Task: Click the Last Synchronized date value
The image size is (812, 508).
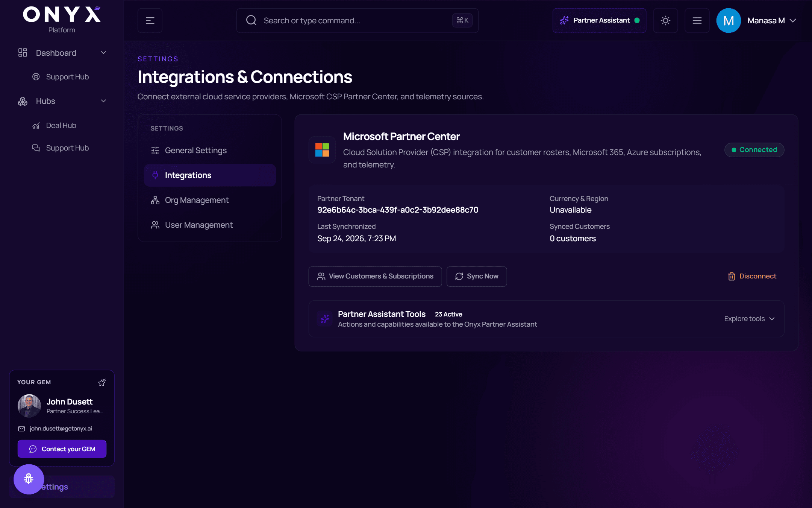Action: pyautogui.click(x=356, y=239)
